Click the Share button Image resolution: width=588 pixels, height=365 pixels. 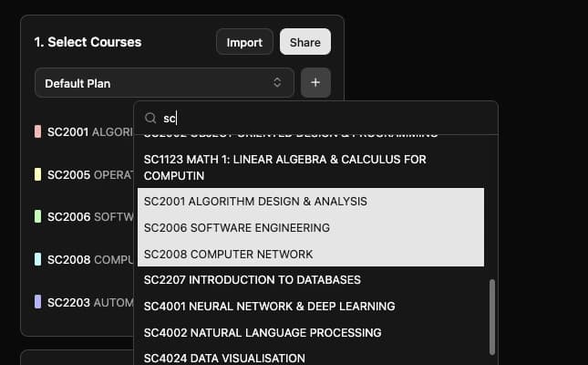(305, 42)
